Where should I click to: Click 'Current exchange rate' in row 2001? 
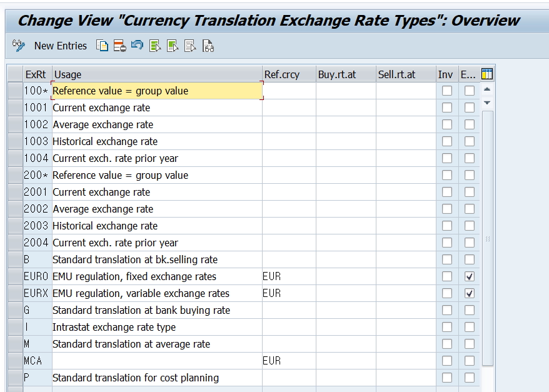(101, 192)
